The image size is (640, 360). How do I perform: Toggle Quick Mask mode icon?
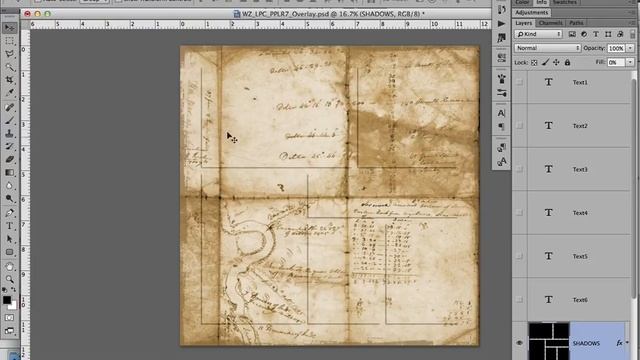click(9, 318)
